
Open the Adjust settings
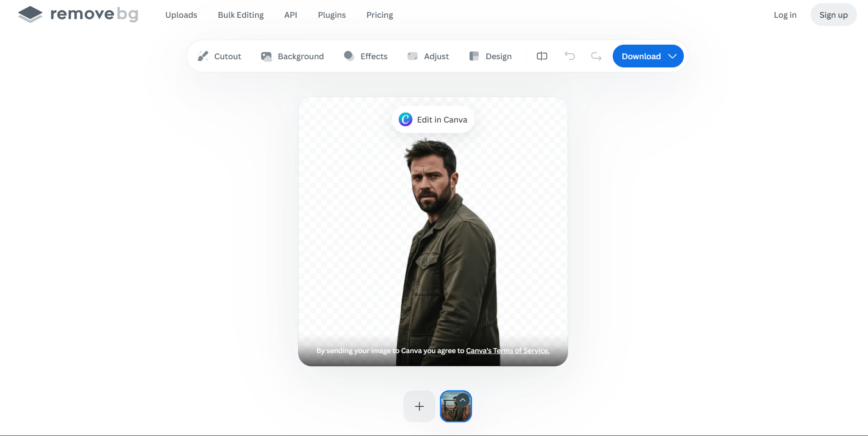[x=428, y=56]
